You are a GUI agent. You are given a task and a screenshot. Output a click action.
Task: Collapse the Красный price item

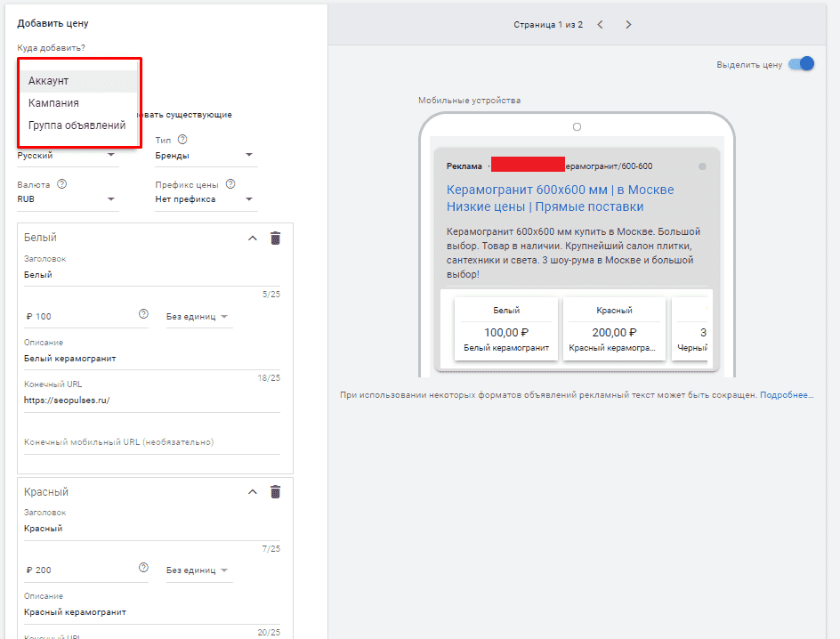click(x=253, y=492)
